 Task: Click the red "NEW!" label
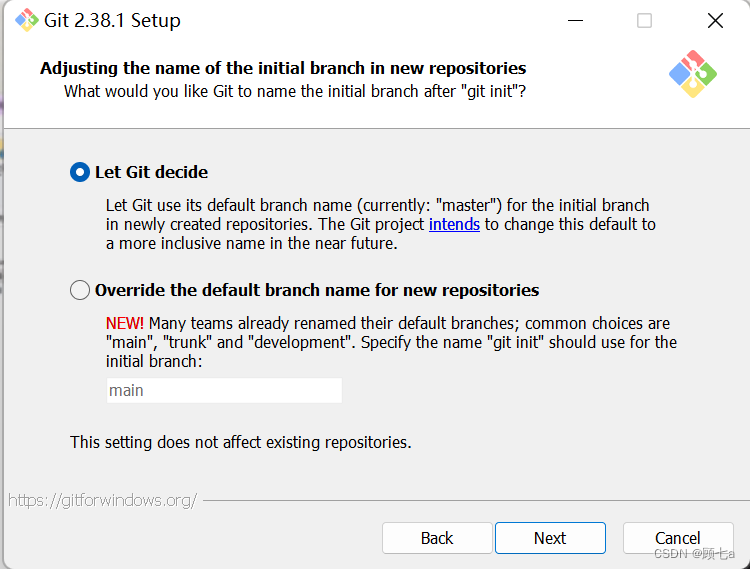[x=125, y=324]
